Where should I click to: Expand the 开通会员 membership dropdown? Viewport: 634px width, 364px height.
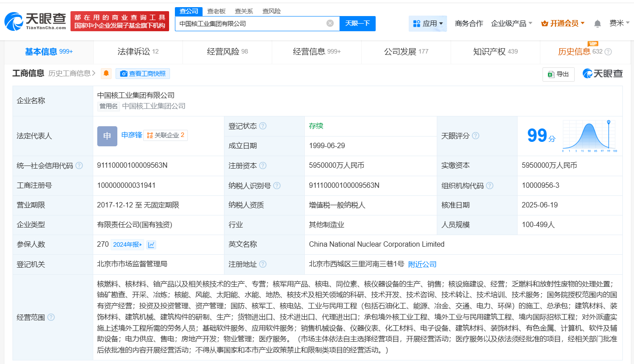(x=563, y=24)
